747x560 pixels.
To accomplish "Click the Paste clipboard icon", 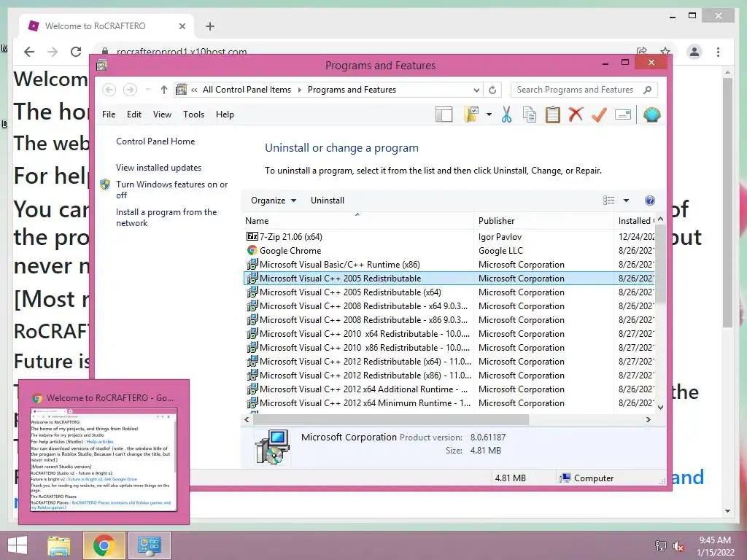I will pyautogui.click(x=553, y=114).
